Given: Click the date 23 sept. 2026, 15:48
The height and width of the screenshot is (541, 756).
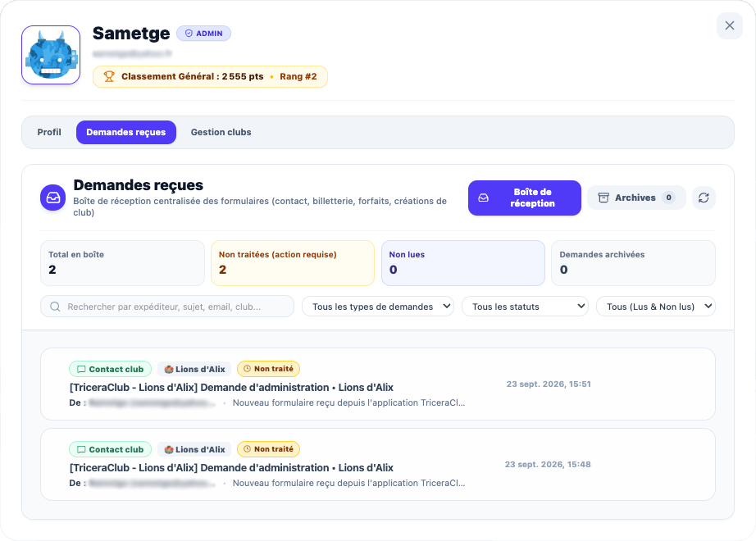Looking at the screenshot, I should click(548, 465).
